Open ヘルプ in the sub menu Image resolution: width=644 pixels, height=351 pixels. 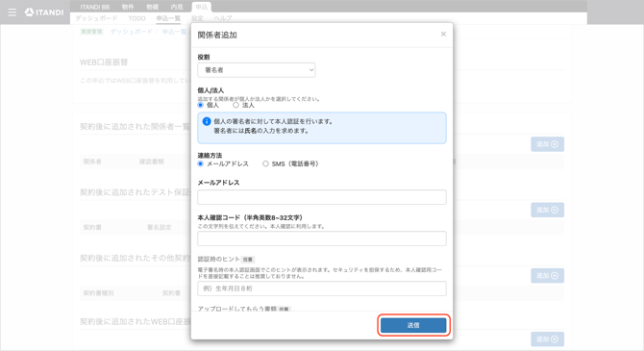[x=223, y=18]
